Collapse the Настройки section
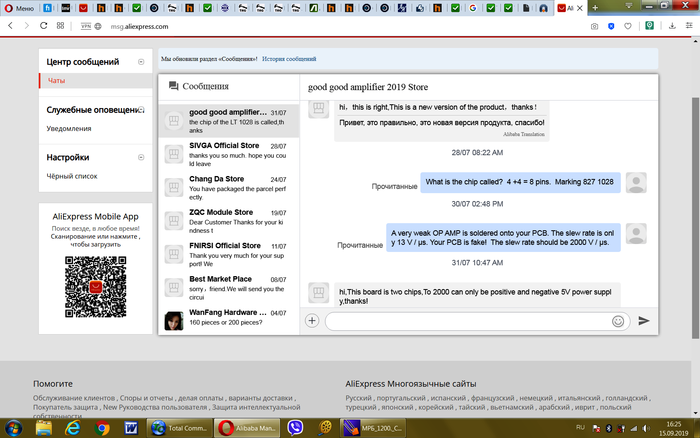The image size is (700, 438). click(141, 157)
